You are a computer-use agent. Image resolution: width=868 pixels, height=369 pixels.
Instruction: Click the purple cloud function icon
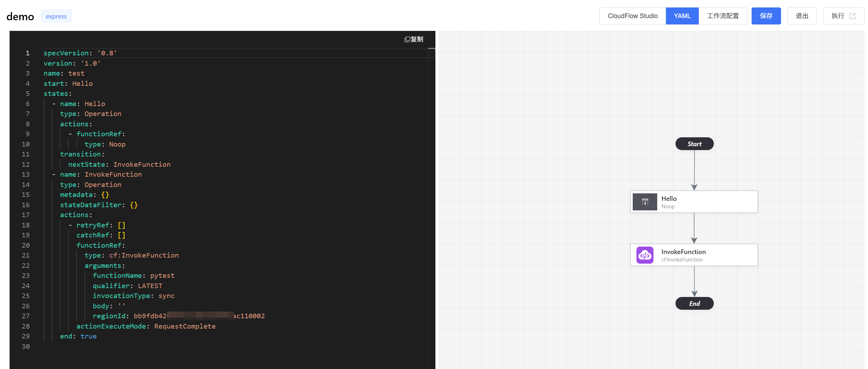coord(645,255)
